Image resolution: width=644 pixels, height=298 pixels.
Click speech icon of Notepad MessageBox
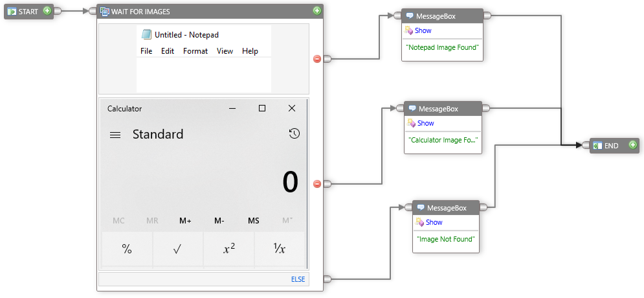coord(410,16)
